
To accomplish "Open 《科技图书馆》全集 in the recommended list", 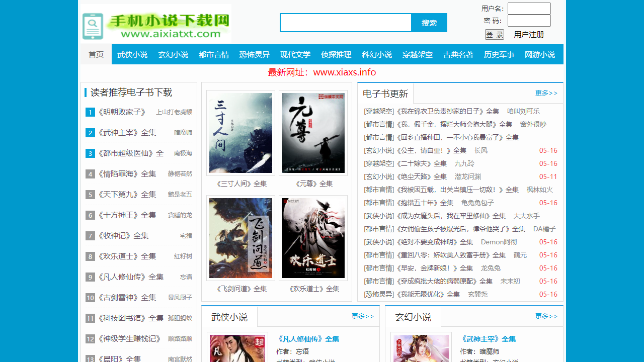I will [130, 318].
